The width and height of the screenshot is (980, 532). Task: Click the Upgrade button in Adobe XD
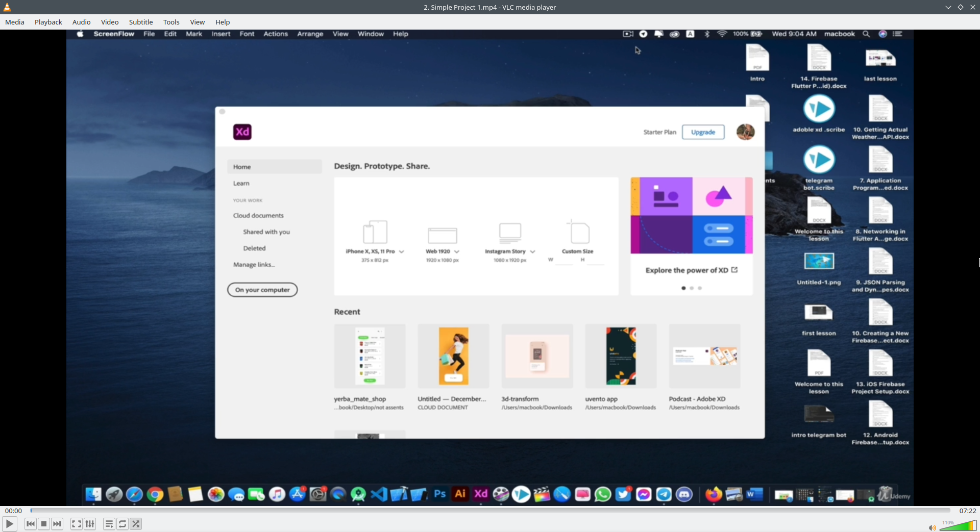703,132
